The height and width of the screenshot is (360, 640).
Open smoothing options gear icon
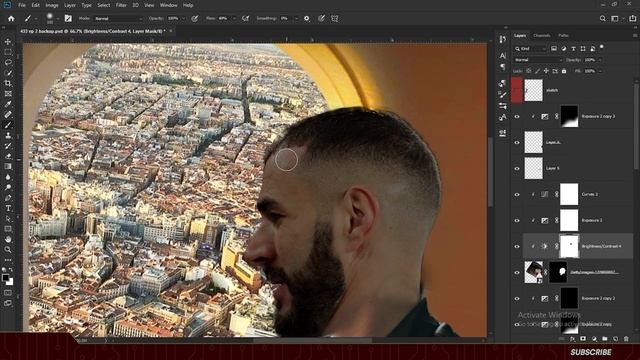point(307,18)
